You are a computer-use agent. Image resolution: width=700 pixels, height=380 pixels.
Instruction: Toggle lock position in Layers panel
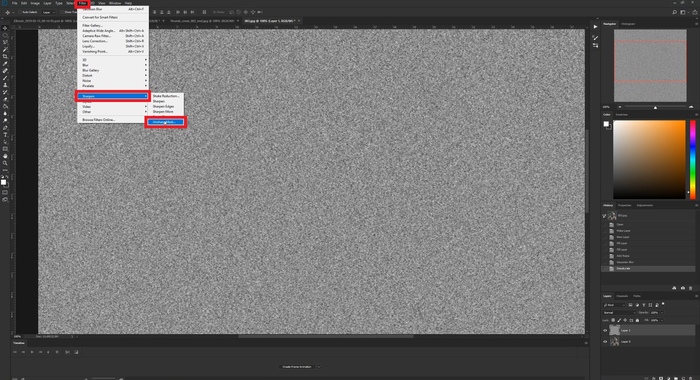(625, 320)
